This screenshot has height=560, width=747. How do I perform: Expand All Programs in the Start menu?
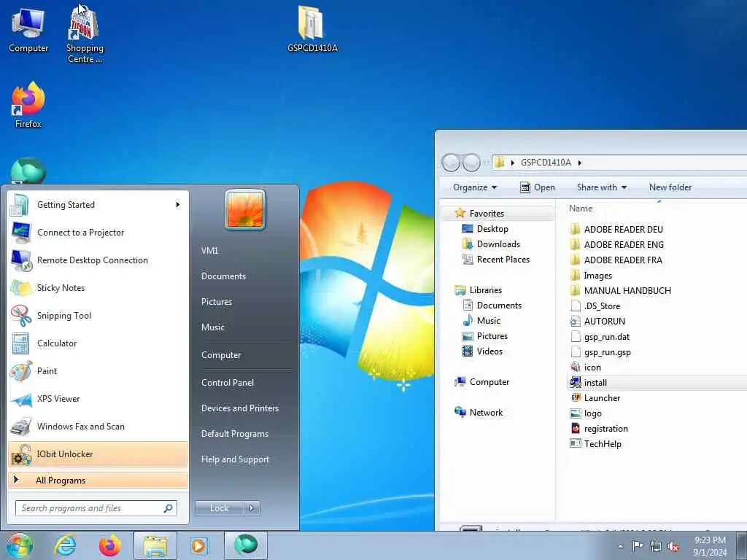click(x=98, y=480)
